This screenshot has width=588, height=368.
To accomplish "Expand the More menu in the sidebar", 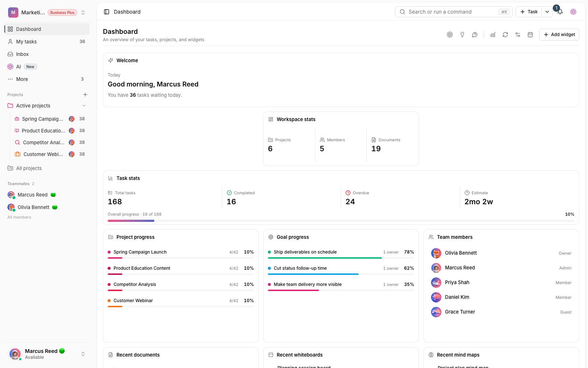I will tap(47, 79).
